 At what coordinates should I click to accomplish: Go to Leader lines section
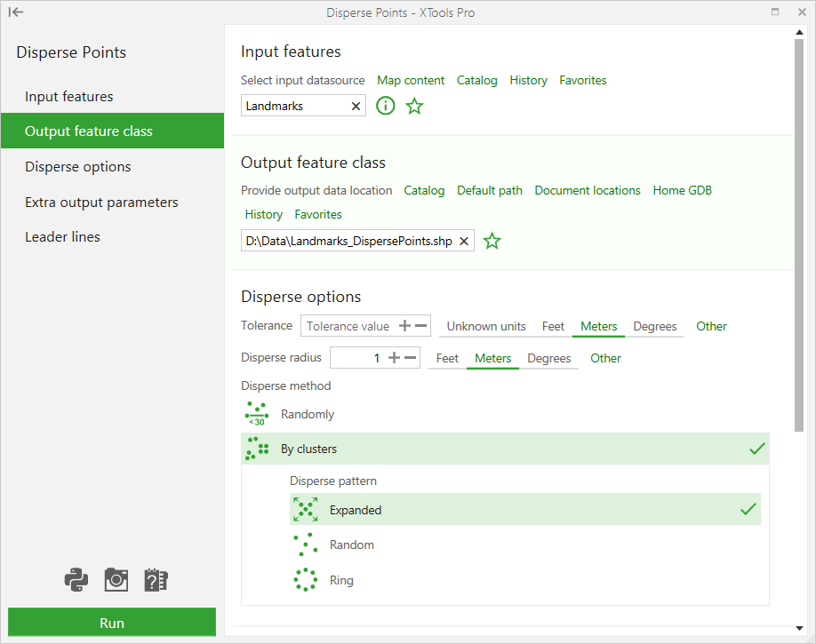(62, 237)
